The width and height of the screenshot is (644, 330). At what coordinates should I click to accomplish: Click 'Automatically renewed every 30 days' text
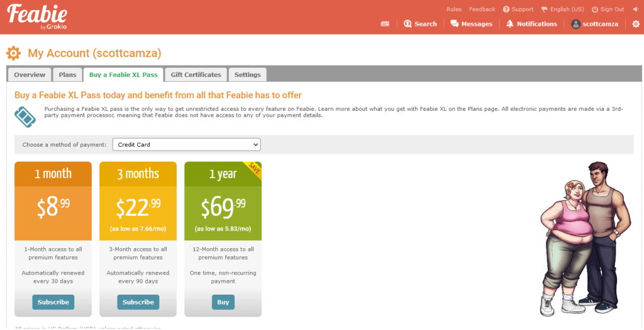point(53,277)
